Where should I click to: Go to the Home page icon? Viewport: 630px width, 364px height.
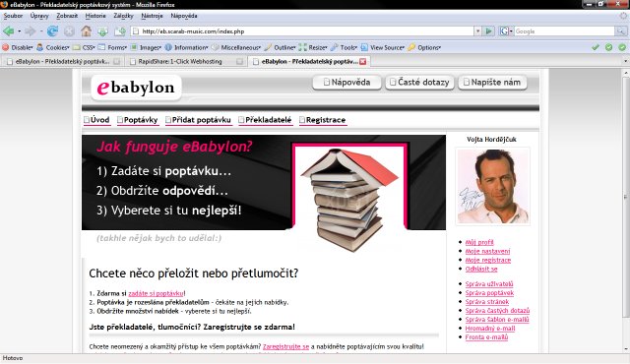click(x=86, y=30)
